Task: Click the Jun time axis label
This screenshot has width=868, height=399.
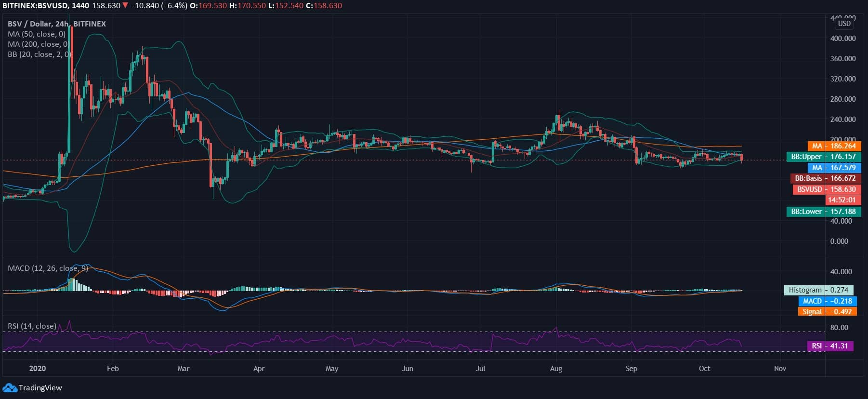Action: [x=408, y=369]
